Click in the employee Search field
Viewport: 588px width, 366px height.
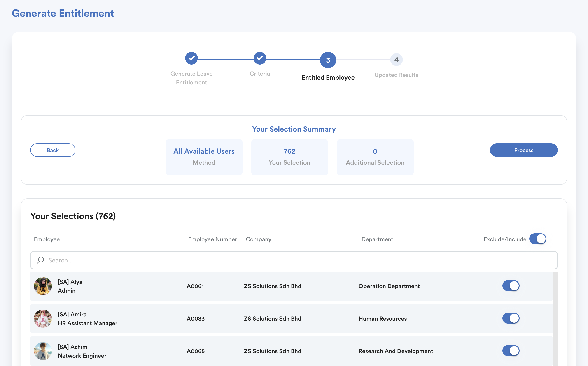[291, 260]
